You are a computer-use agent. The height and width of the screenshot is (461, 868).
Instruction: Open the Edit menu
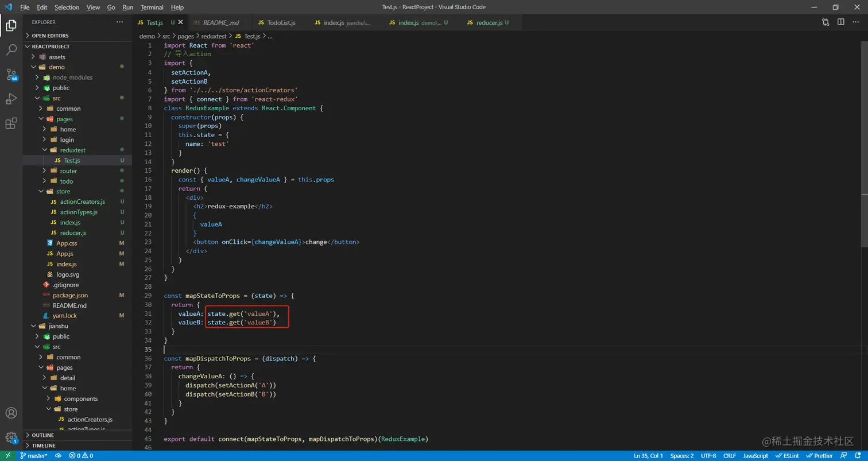(42, 7)
